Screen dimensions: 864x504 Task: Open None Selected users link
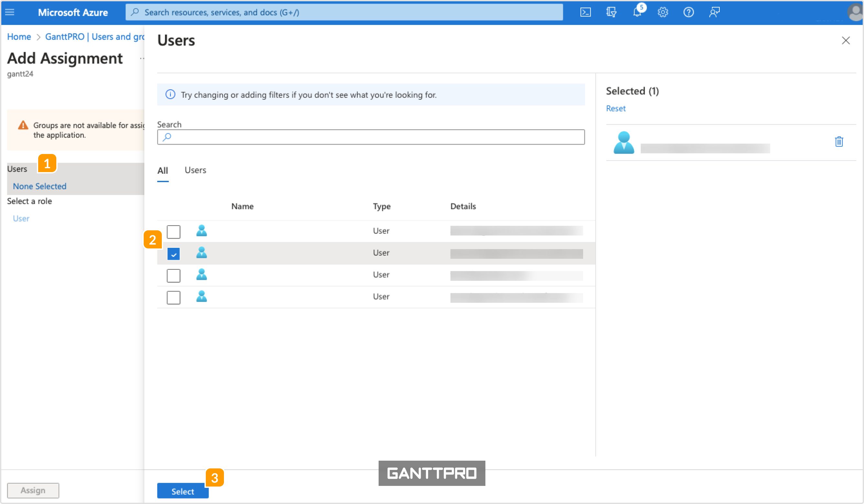click(39, 186)
